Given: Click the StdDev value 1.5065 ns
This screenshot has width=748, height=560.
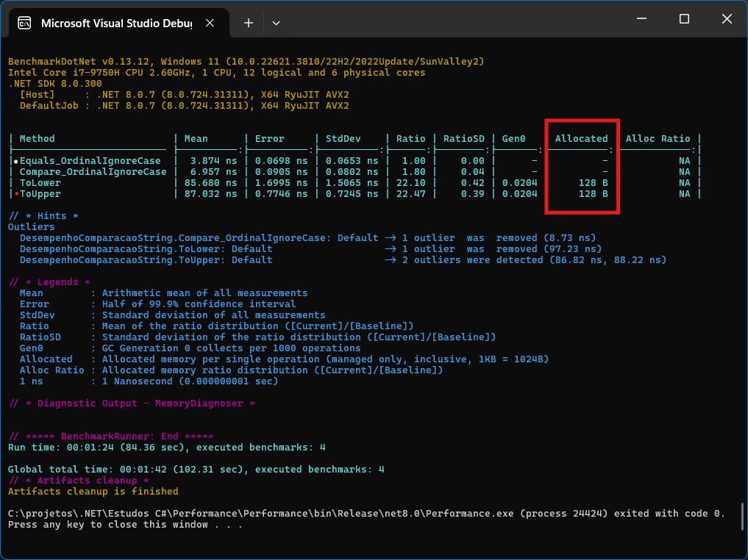Looking at the screenshot, I should [x=352, y=182].
